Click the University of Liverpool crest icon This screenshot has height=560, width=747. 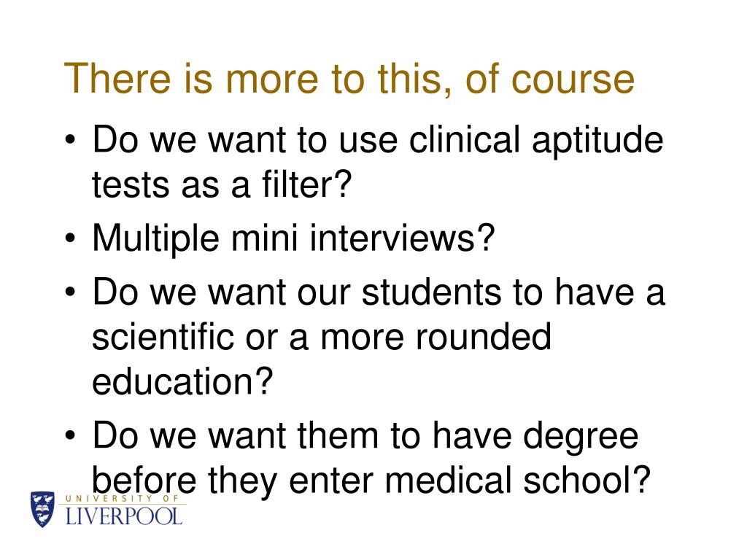coord(42,510)
